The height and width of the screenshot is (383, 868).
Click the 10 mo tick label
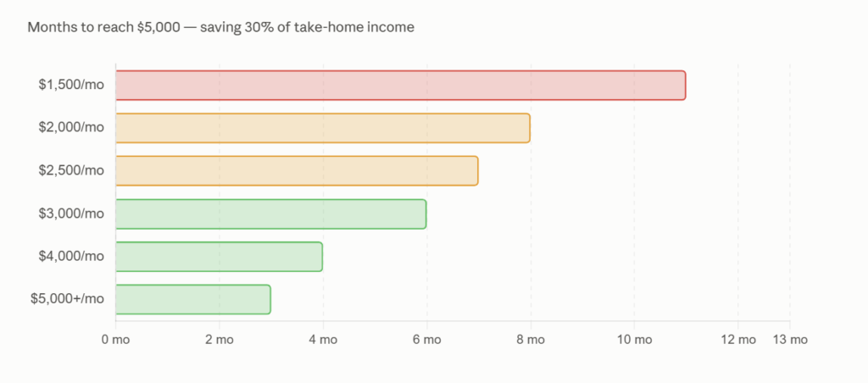pyautogui.click(x=634, y=340)
